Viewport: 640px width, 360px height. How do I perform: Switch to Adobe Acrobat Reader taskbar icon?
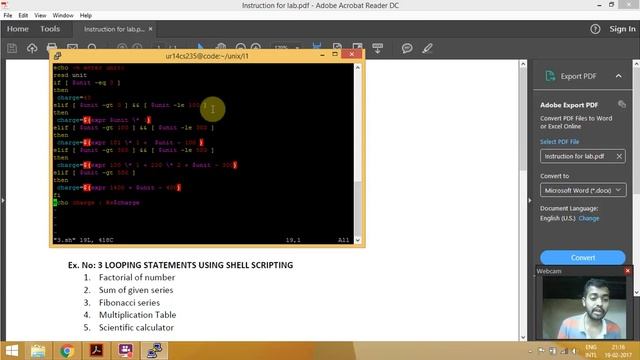[x=96, y=351]
